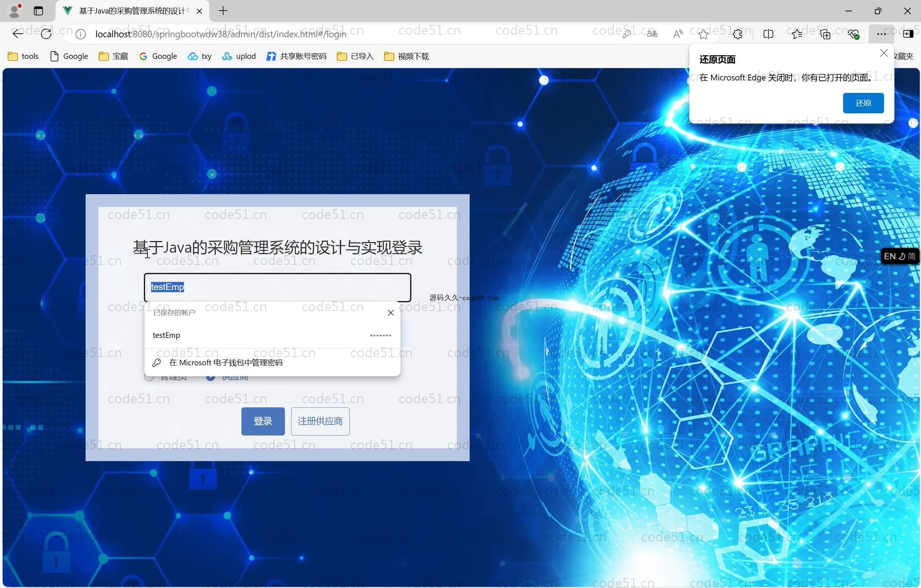Open the 宝藏 bookmark folder
The image size is (921, 588).
click(113, 56)
